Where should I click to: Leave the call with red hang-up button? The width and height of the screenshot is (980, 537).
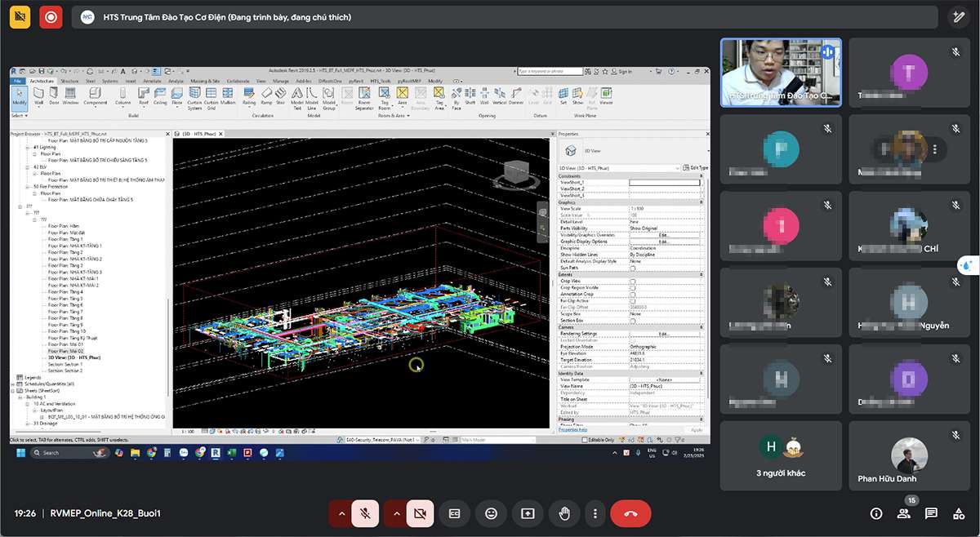[630, 513]
